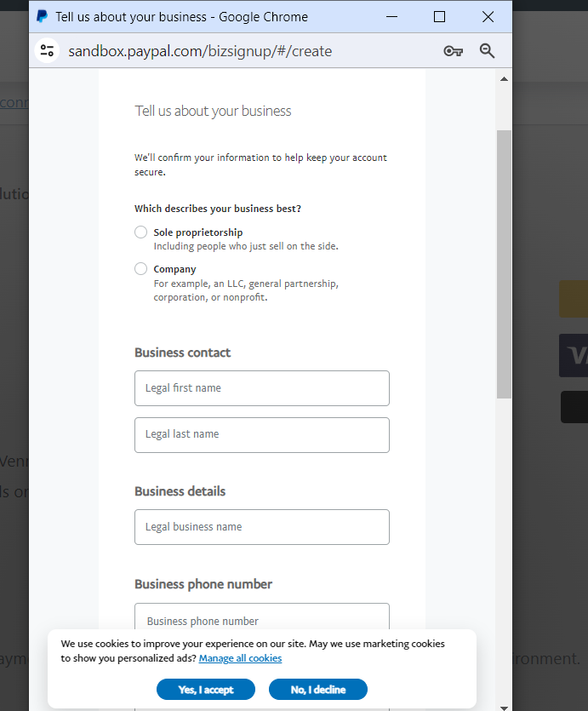588x711 pixels.
Task: Click the vertical scrollbar thumb
Action: point(504,264)
